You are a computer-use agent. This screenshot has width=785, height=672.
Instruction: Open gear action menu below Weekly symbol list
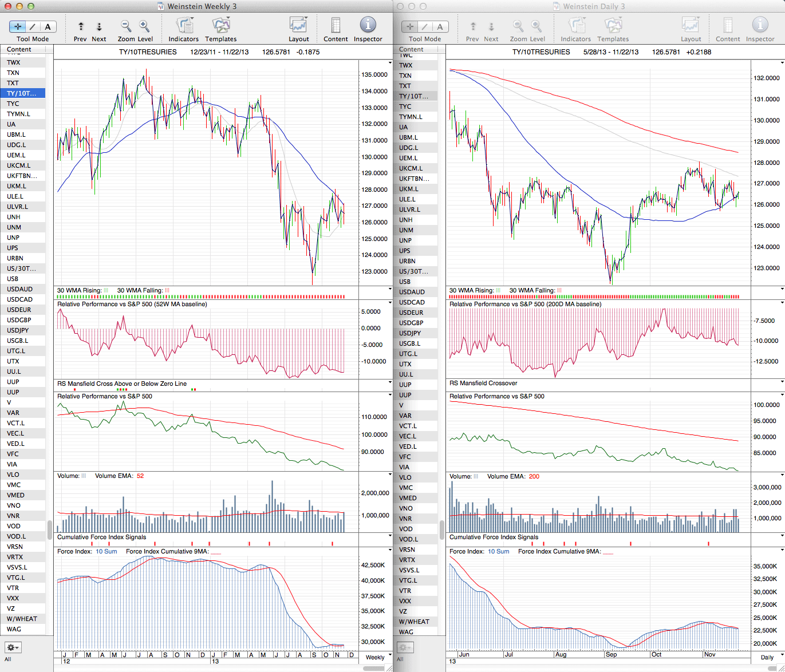13,647
